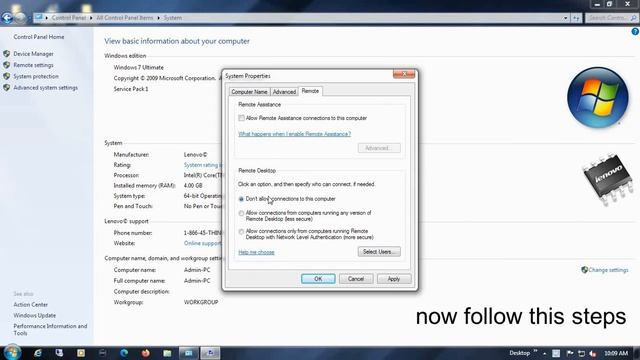Open the Action Center link
The height and width of the screenshot is (360, 640).
[31, 304]
